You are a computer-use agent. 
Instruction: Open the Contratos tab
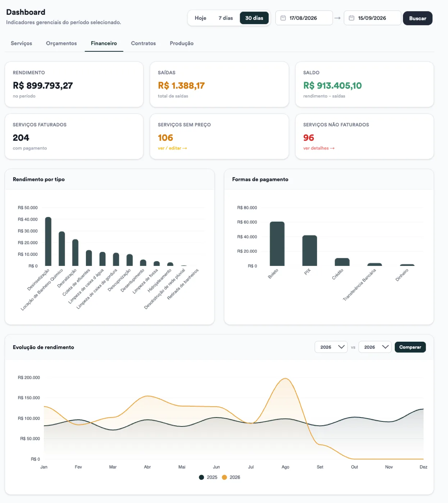(x=143, y=43)
